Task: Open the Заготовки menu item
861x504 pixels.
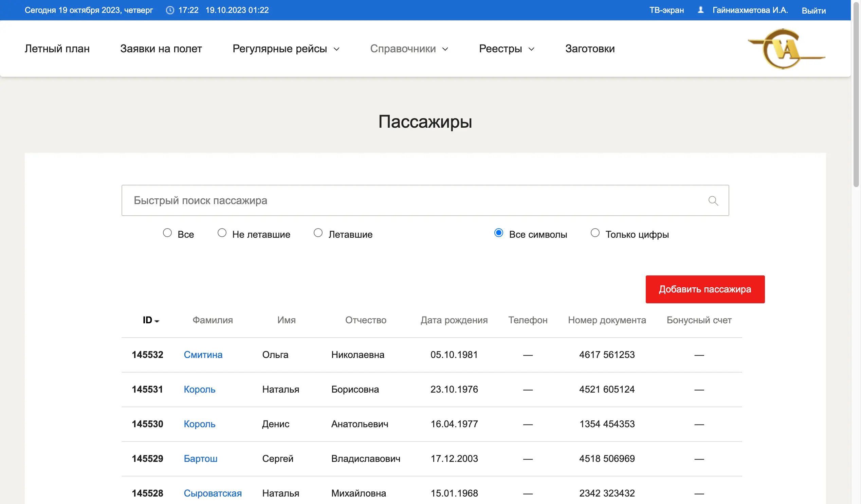Action: coord(589,49)
